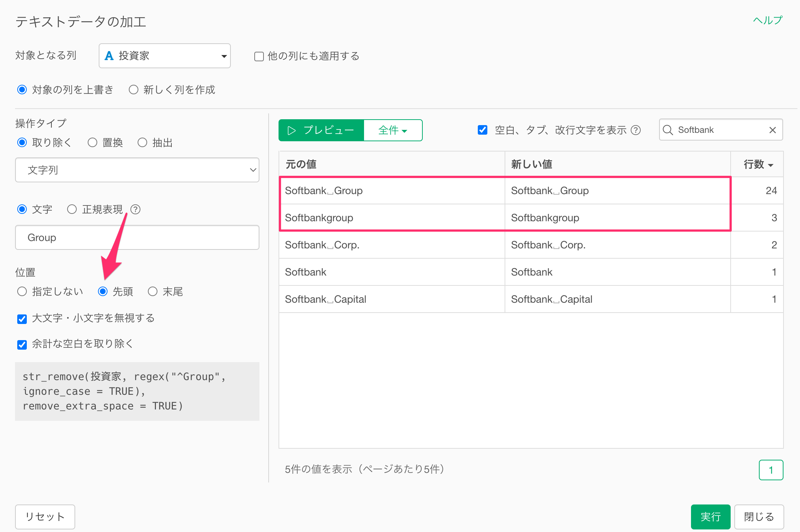Click the プレビュー button
The height and width of the screenshot is (532, 800).
point(321,130)
